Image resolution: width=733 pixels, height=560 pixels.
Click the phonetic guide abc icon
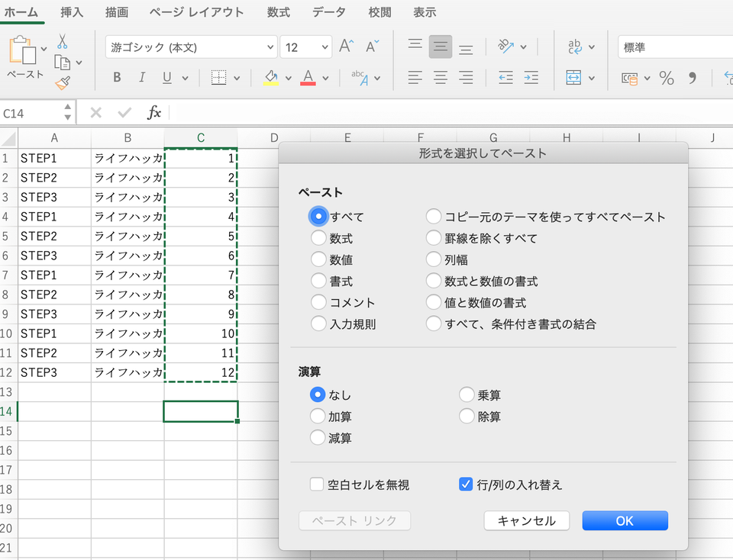(x=360, y=78)
